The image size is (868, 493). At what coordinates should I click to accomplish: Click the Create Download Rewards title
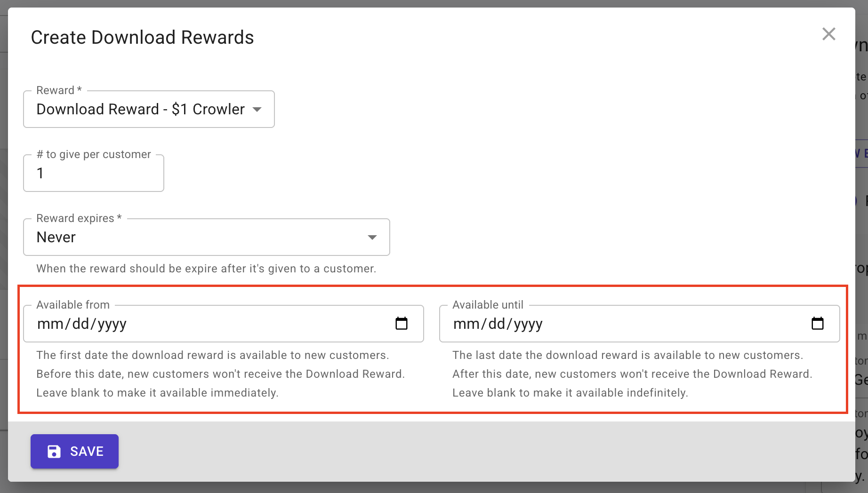[x=142, y=38]
